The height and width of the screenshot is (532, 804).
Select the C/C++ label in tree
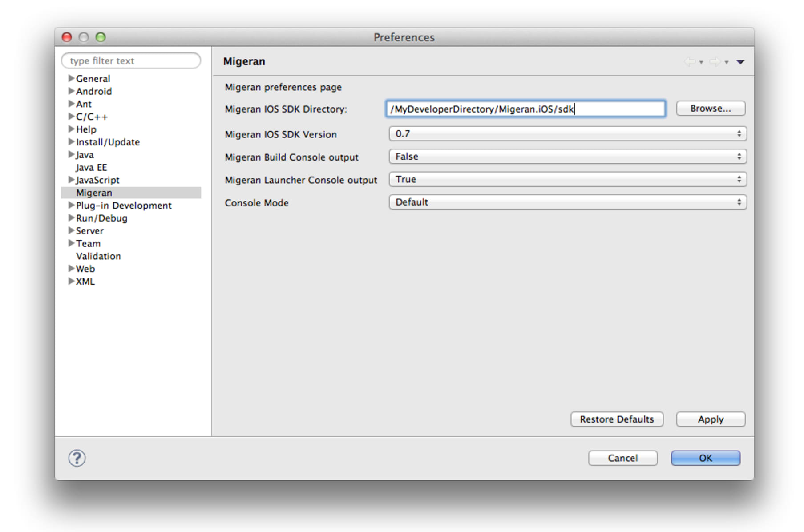[x=92, y=117]
